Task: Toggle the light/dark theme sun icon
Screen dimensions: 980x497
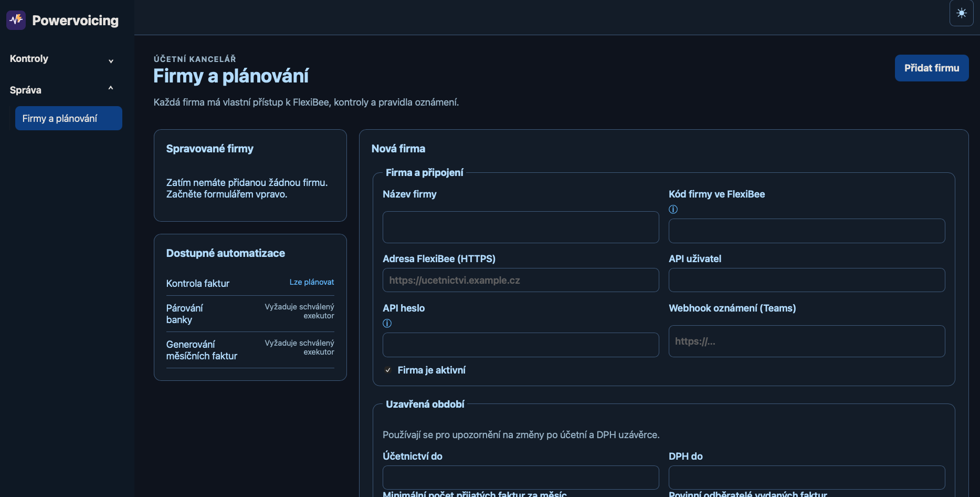Action: coord(961,13)
